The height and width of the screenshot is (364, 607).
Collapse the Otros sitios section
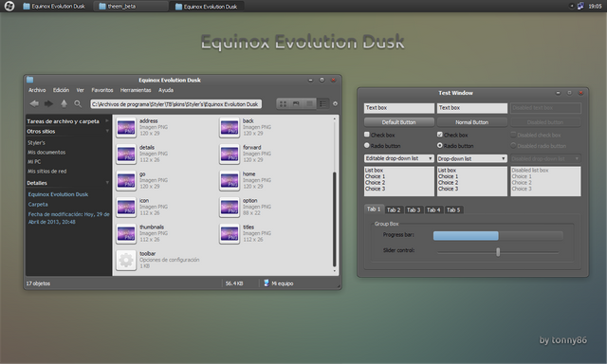(x=107, y=131)
